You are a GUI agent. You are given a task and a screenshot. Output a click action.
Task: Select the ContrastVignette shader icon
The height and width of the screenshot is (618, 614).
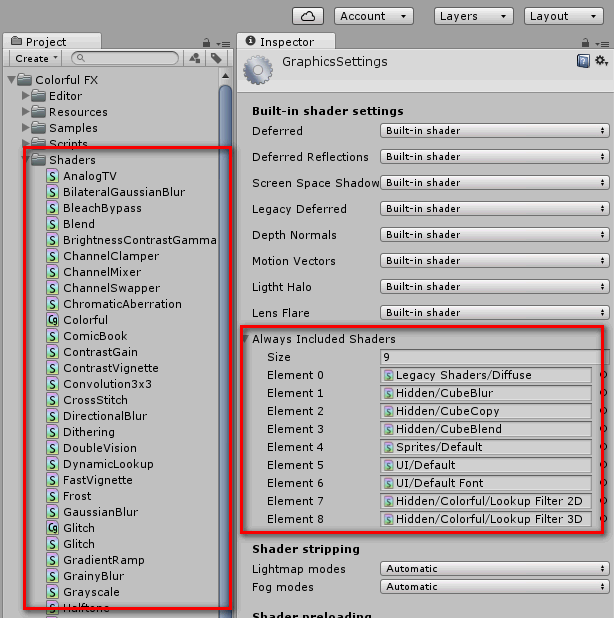(x=52, y=368)
